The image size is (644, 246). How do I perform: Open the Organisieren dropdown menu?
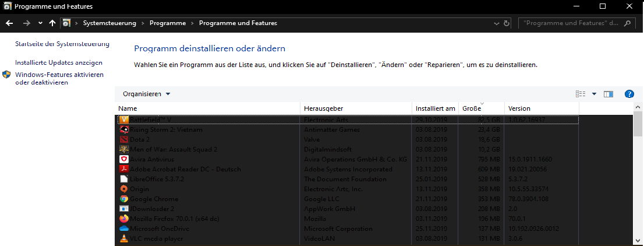click(146, 94)
